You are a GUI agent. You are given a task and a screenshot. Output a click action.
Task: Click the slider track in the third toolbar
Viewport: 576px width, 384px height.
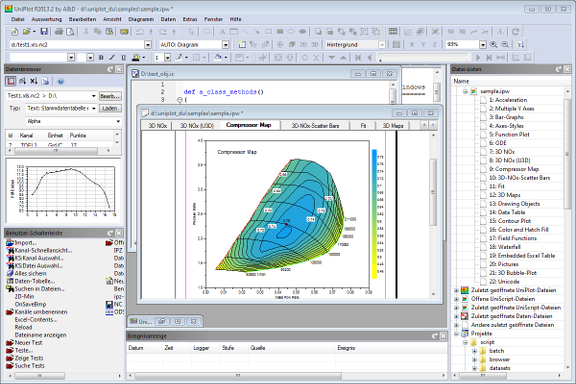424,57
